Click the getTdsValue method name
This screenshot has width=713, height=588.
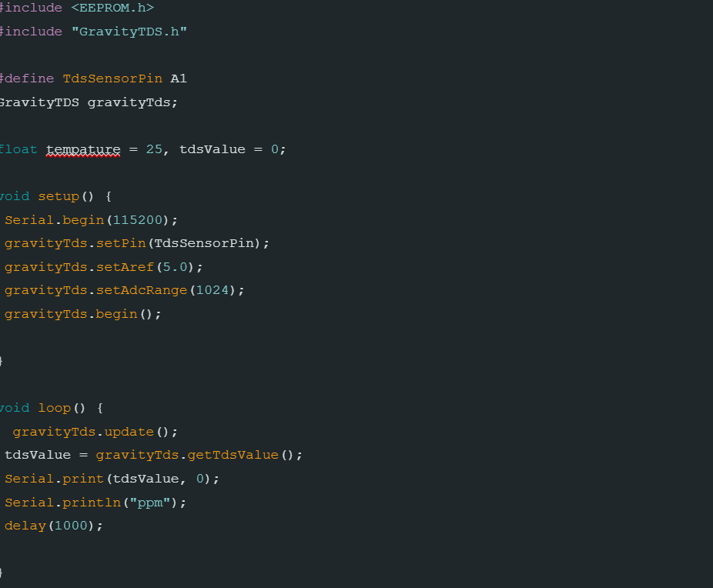[233, 456]
